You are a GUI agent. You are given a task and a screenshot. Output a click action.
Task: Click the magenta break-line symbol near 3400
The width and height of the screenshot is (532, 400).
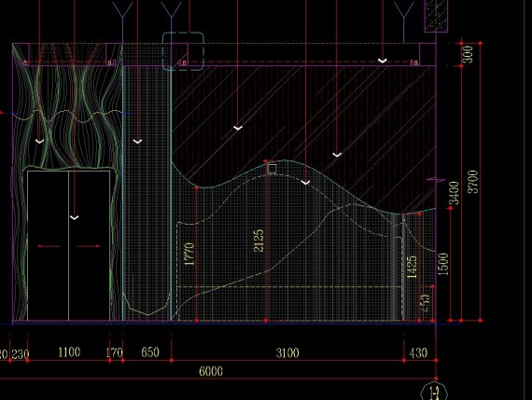click(x=436, y=180)
